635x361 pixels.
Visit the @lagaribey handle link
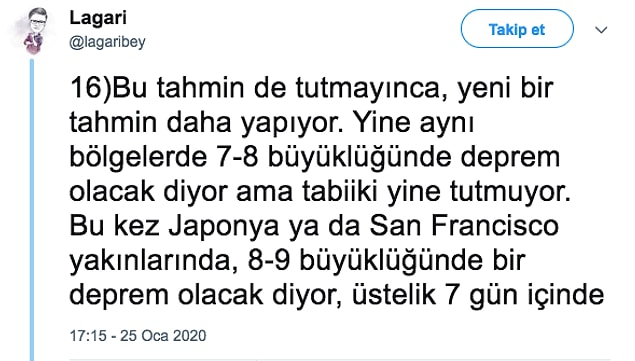(x=107, y=42)
